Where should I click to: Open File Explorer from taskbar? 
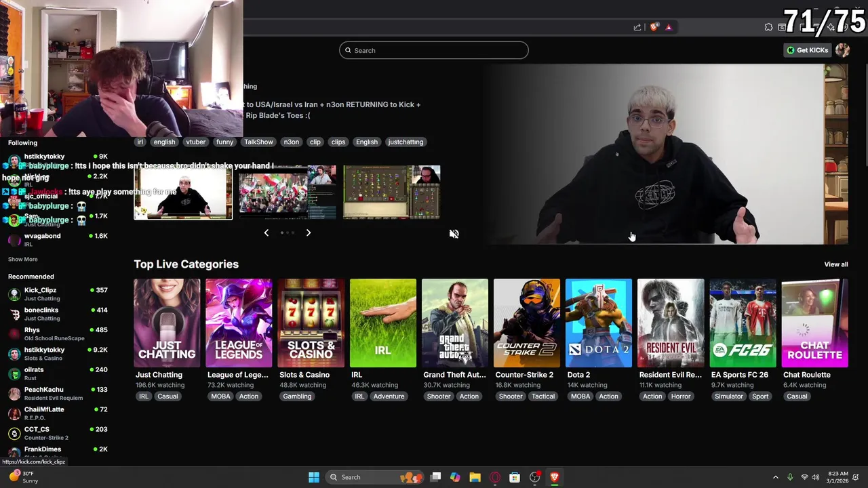click(x=475, y=477)
